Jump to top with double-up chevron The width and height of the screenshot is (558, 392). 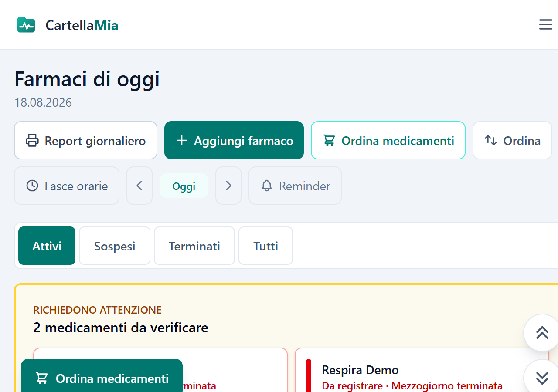[x=542, y=333]
